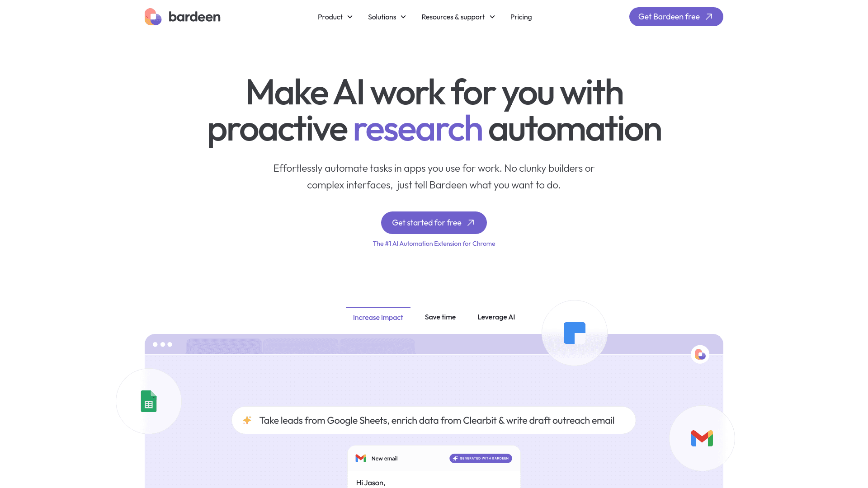Click the Gmail M icon on right
The width and height of the screenshot is (868, 488).
click(x=702, y=439)
